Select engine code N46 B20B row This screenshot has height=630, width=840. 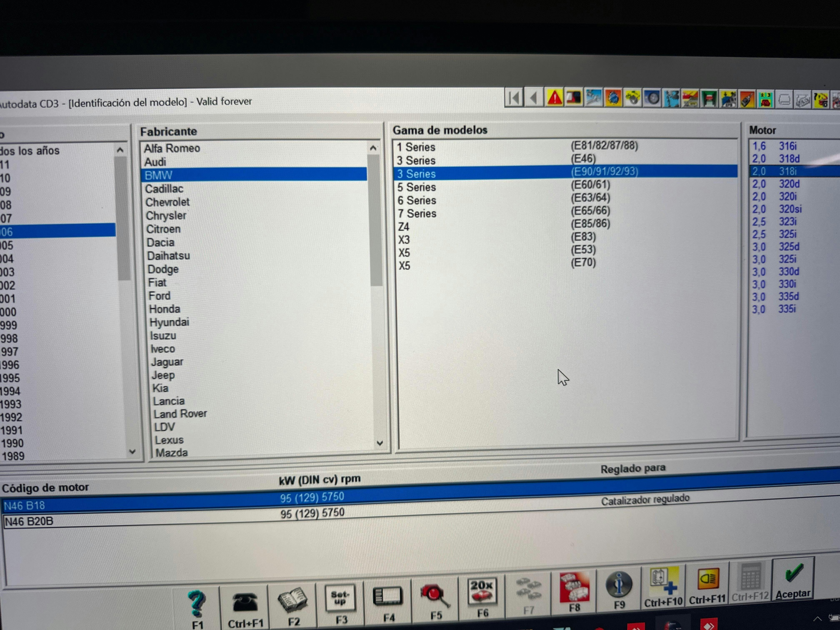[29, 521]
